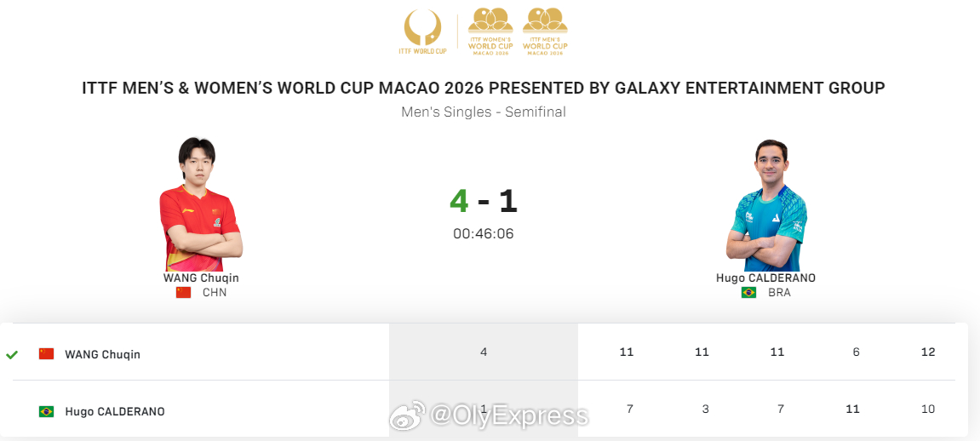Click the rightmost World Cup Macao 2026 logo
The image size is (980, 441).
coord(545,31)
